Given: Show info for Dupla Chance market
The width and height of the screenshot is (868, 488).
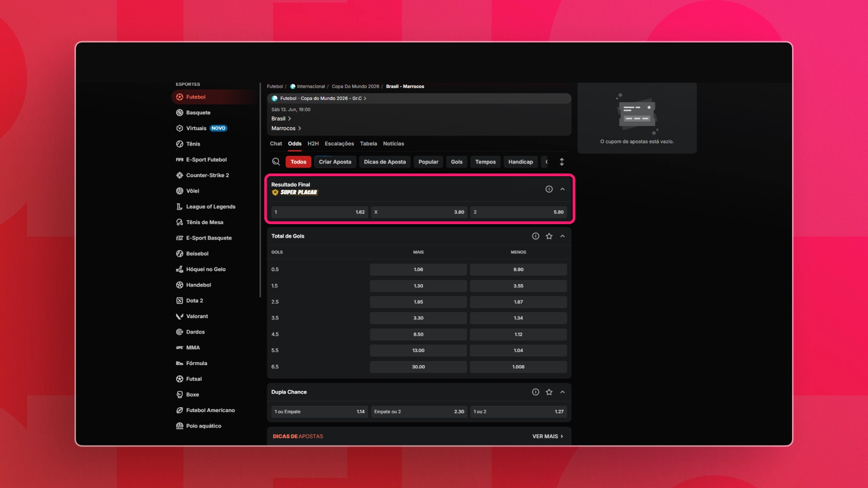Looking at the screenshot, I should (536, 392).
